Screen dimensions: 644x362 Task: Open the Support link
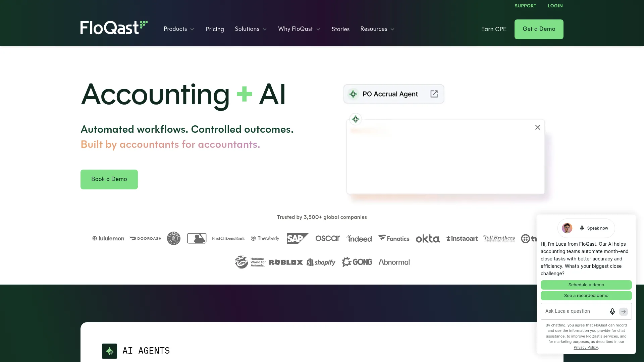(x=525, y=6)
